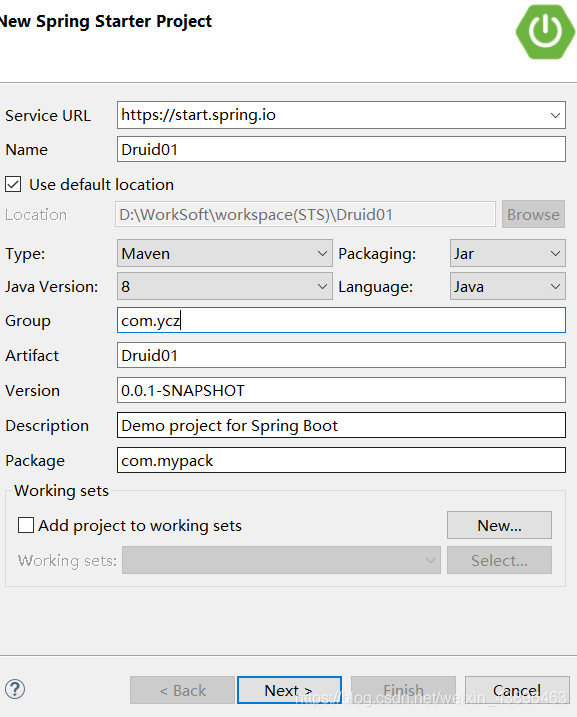Screen dimensions: 577x717
Task: Click the "Packaging:" label
Action: pyautogui.click(x=377, y=254)
